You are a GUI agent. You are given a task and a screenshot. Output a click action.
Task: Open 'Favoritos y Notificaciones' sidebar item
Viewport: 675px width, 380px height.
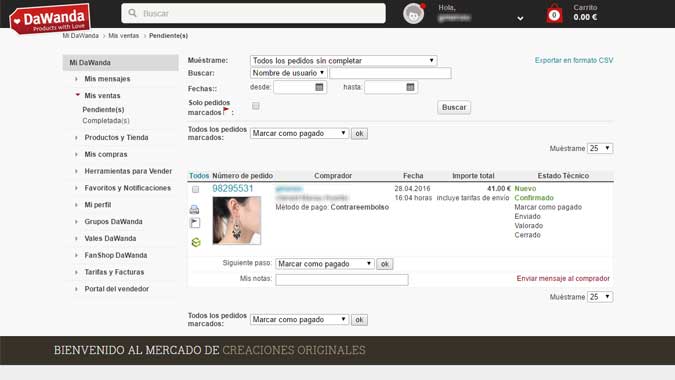click(127, 188)
